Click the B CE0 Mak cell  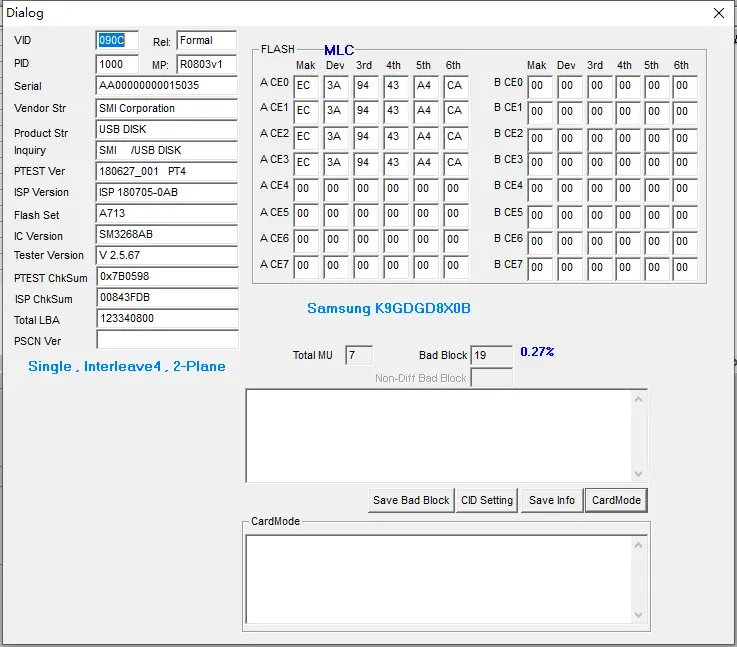click(x=539, y=86)
